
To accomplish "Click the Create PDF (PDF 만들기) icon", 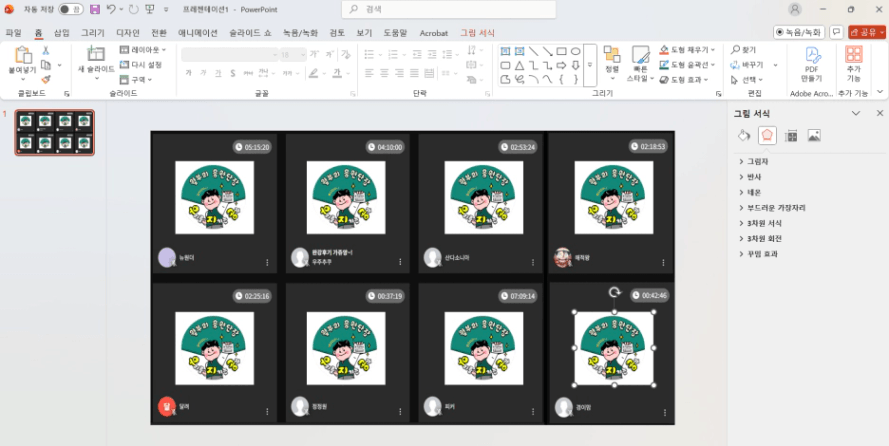I will [812, 62].
